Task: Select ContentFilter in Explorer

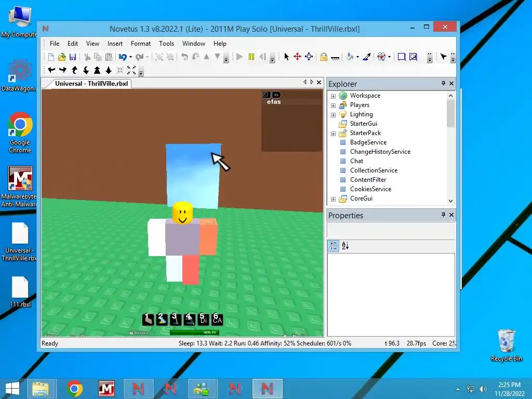Action: pos(368,179)
